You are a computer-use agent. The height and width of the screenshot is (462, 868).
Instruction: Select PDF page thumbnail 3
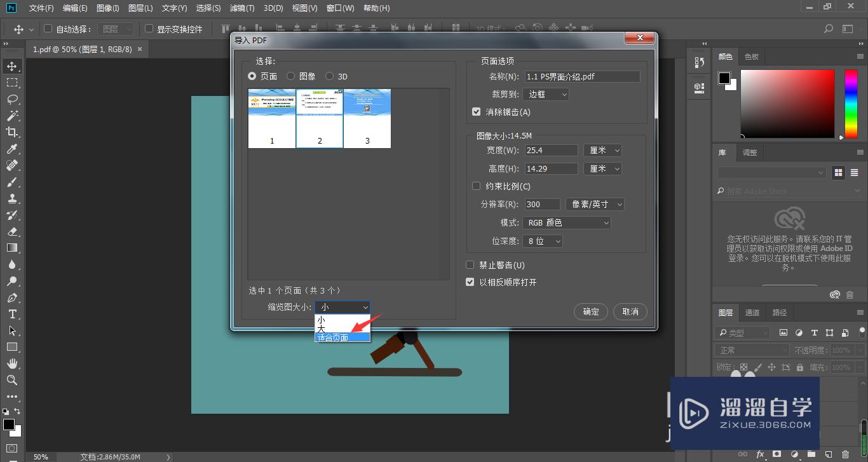click(x=367, y=118)
